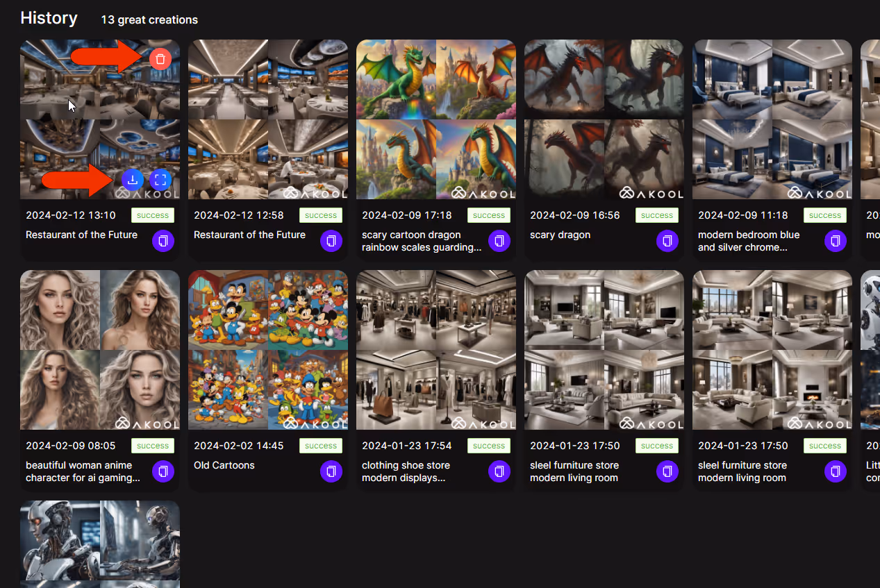Viewport: 880px width, 588px height.
Task: Open the blue modern bedroom thumbnail
Action: (772, 119)
